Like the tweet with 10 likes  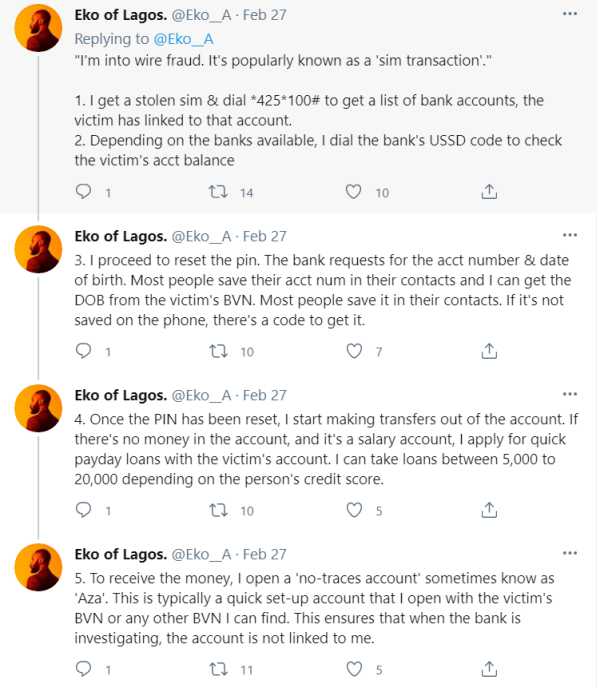[353, 192]
